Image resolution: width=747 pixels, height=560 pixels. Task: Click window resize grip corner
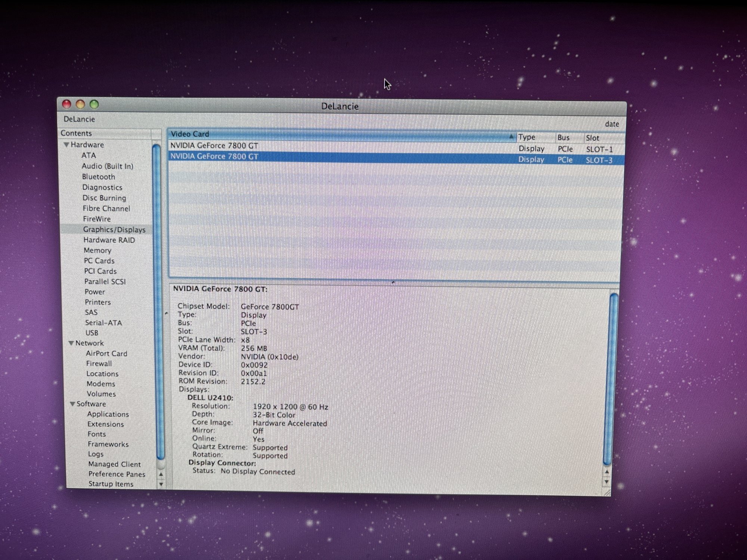[607, 493]
